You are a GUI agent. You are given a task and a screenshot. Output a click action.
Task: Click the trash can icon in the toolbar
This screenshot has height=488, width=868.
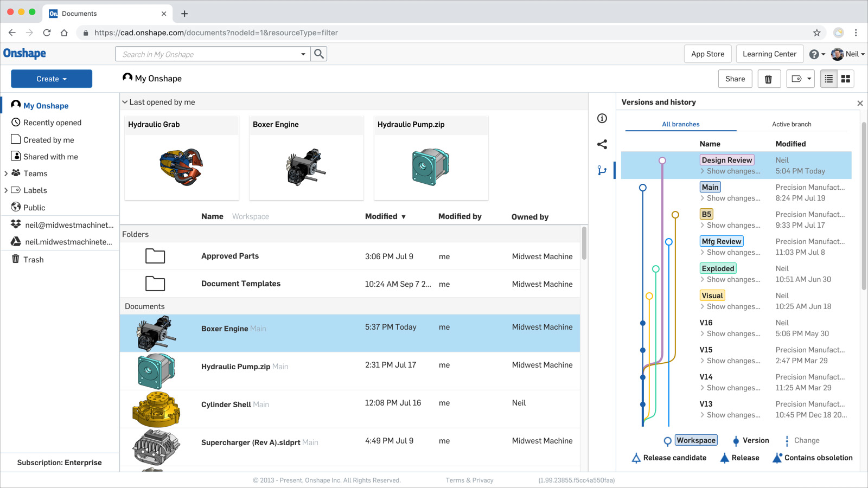pos(769,79)
